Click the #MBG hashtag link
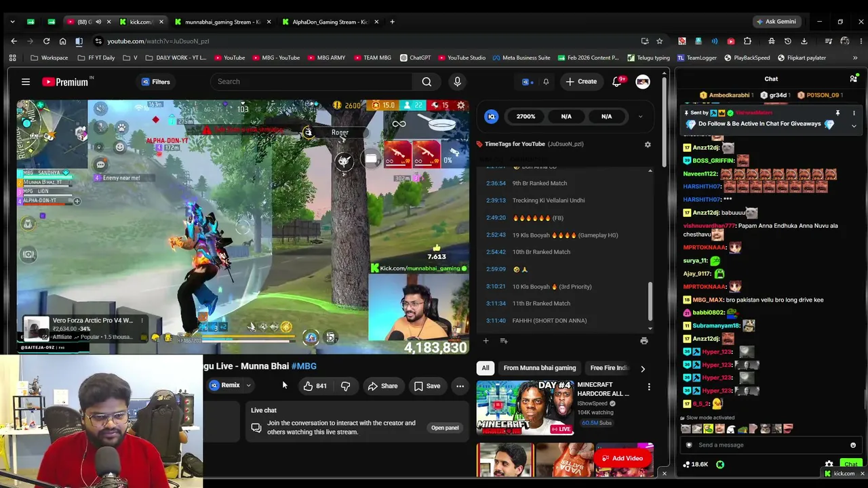Image resolution: width=868 pixels, height=488 pixels. [304, 366]
